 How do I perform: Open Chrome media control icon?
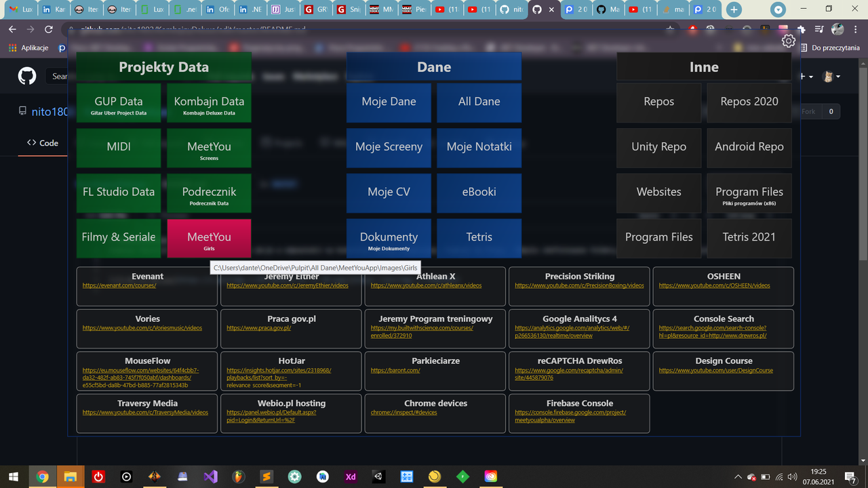tap(818, 29)
